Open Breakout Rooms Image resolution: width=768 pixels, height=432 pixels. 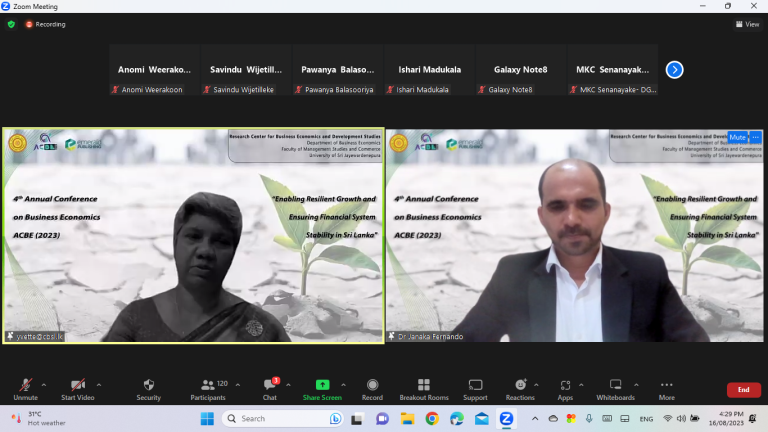click(423, 388)
